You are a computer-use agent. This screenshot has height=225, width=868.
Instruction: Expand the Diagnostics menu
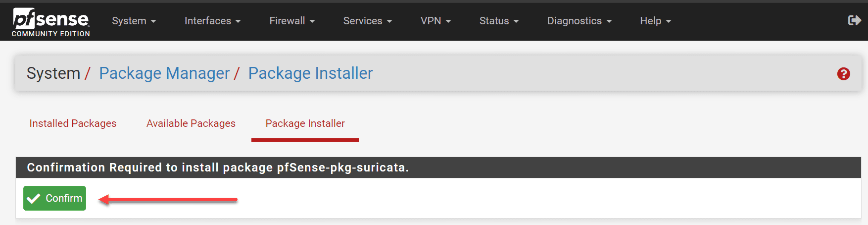click(579, 21)
